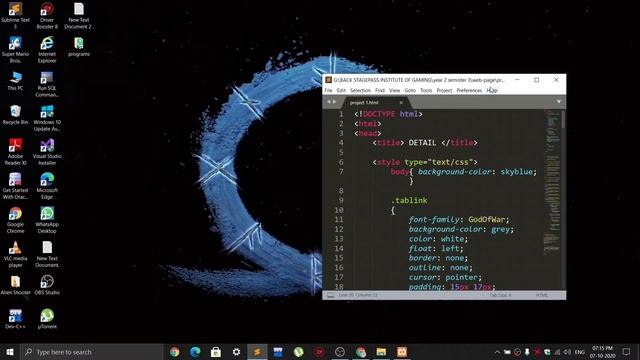640x360 pixels.
Task: Click the .tablink selector text
Action: pyautogui.click(x=409, y=200)
